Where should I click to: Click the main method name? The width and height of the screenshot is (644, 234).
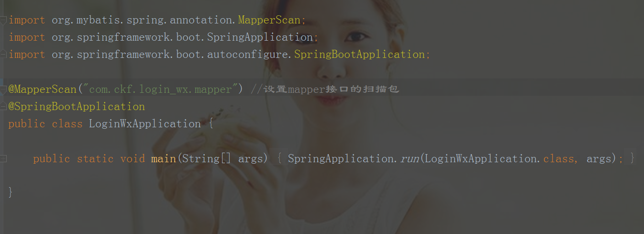164,158
